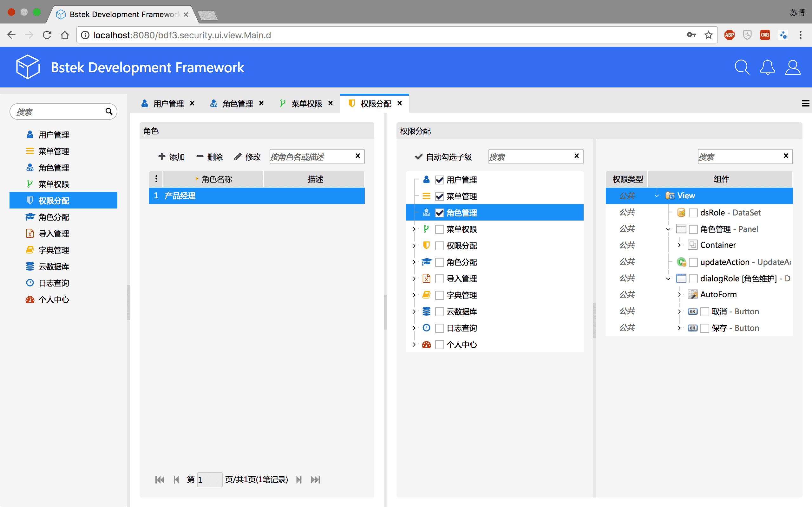Enable the dsRole DataSet checkbox
Screen dimensions: 812x507
[693, 213]
